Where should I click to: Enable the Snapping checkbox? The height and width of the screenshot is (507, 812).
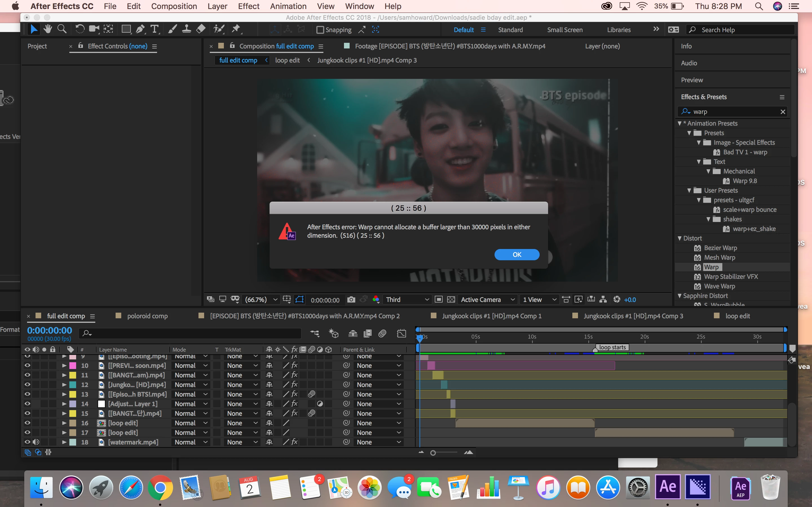point(320,30)
